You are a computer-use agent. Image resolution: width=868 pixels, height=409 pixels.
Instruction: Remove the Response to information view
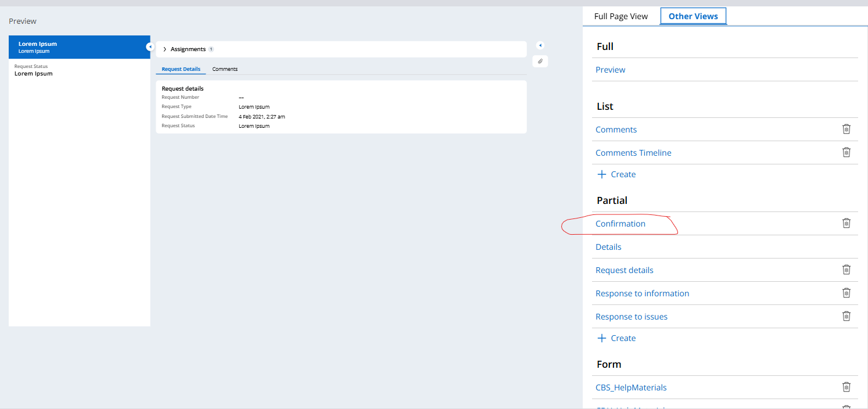coord(846,293)
